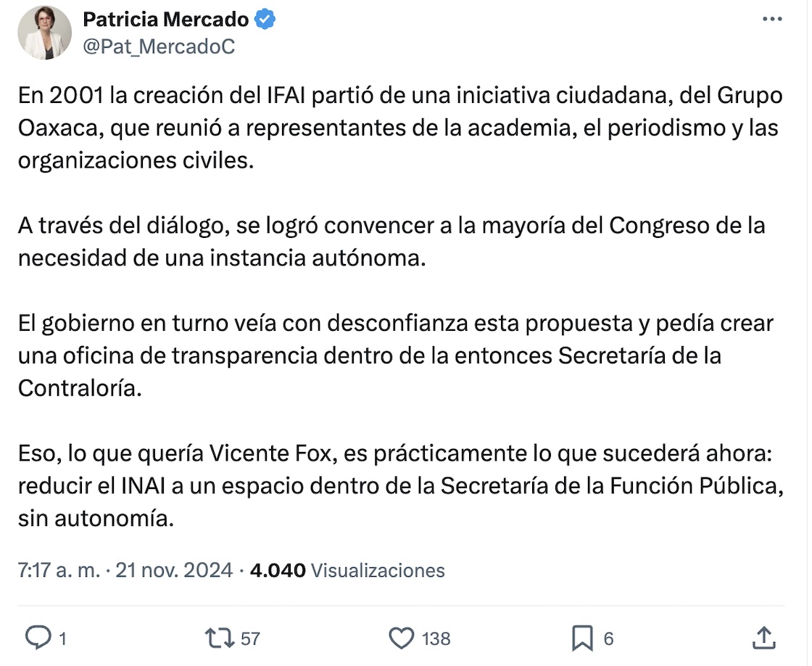Click the paragraph mentioning Vicente Fox

400,486
